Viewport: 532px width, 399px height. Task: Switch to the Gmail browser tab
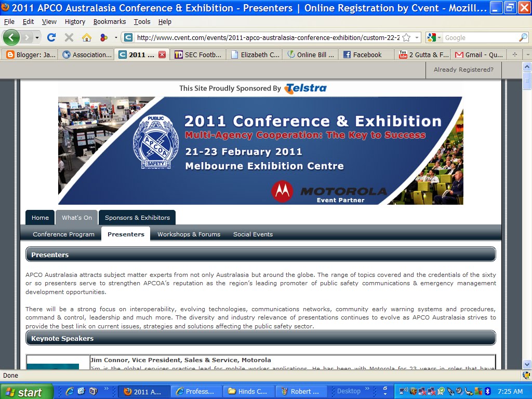479,55
